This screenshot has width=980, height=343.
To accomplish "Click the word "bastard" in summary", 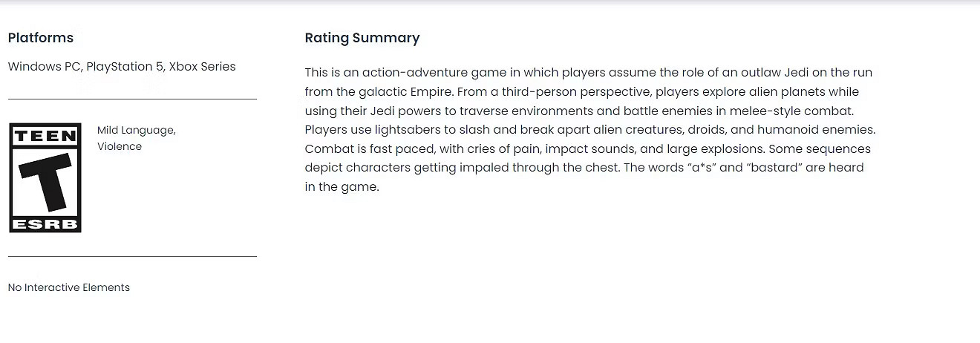I will pyautogui.click(x=774, y=168).
